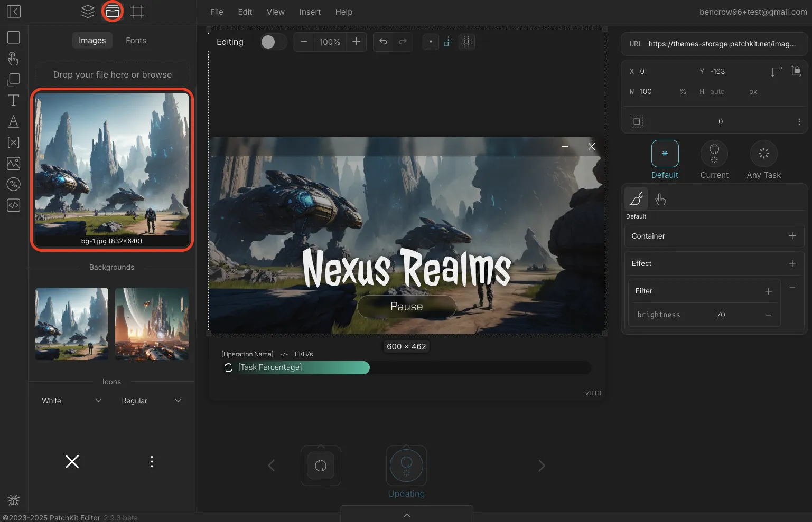The image size is (812, 522).
Task: Open the Regular icon style dropdown
Action: (x=152, y=401)
